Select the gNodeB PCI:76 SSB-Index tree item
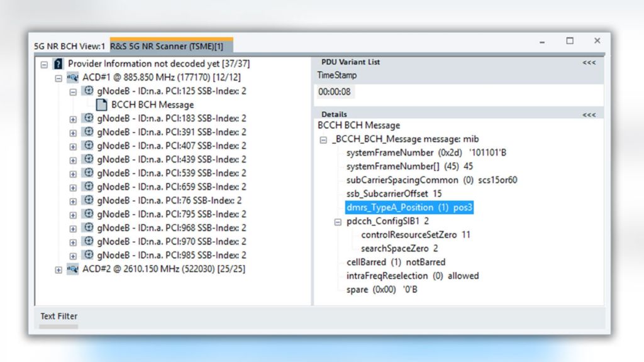Image resolution: width=644 pixels, height=362 pixels. click(x=169, y=200)
